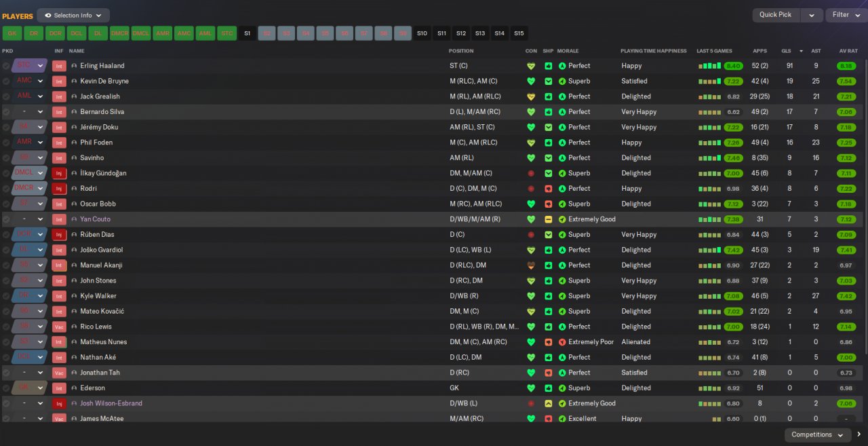Click Ederson's Superb morale icon
868x446 pixels.
[562, 388]
